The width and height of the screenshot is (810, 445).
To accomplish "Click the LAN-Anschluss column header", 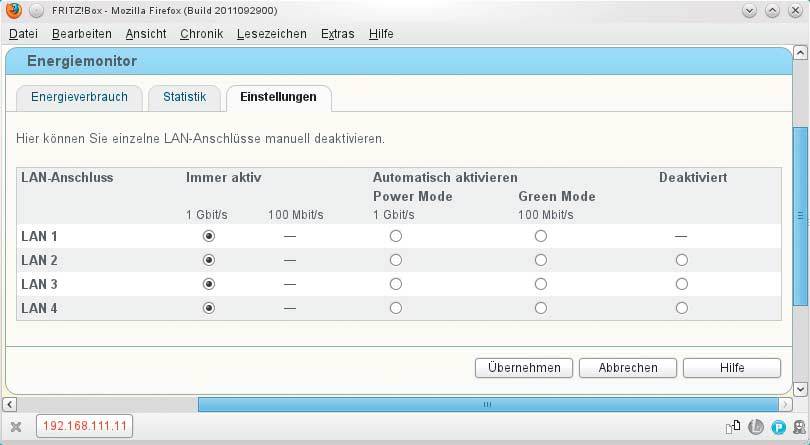I will pyautogui.click(x=67, y=178).
